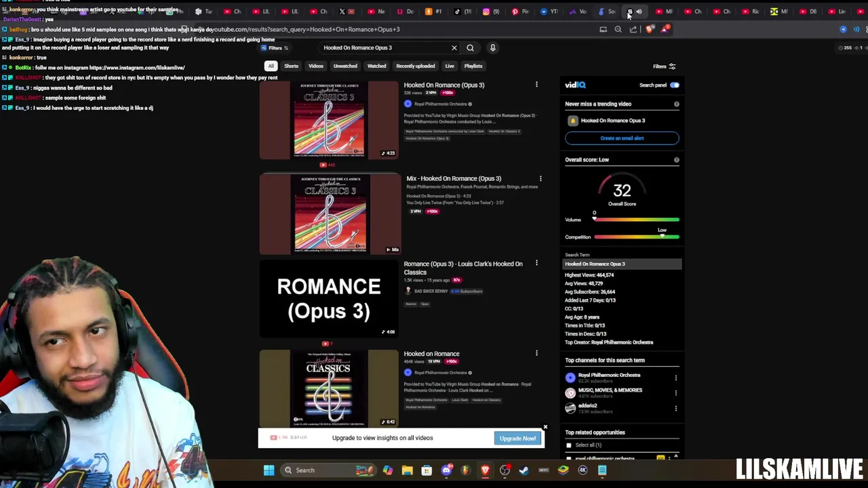
Task: Open Copilot from the taskbar
Action: [x=387, y=470]
